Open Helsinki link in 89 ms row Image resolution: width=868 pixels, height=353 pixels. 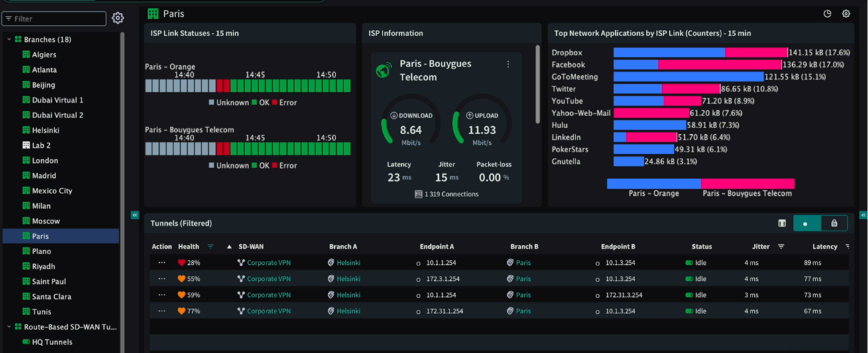[x=348, y=263]
